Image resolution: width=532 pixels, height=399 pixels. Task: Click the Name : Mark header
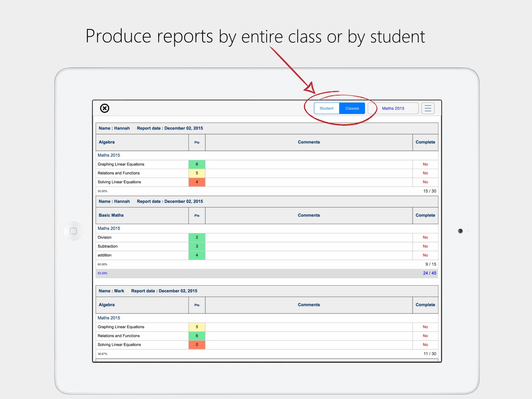(111, 291)
